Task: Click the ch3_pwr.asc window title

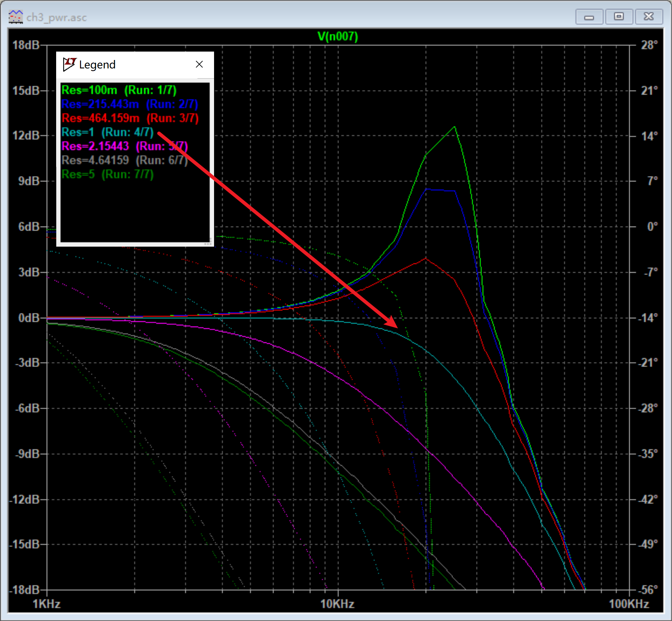Action: (x=56, y=17)
